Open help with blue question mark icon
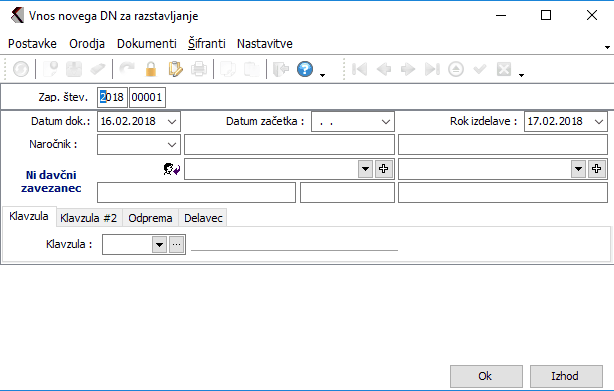This screenshot has height=391, width=614. (x=305, y=69)
